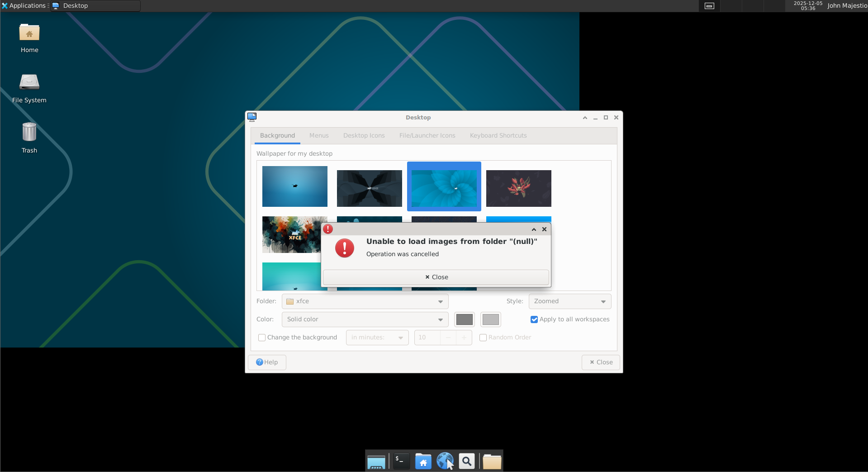Viewport: 868px width, 472px height.
Task: Open the web browser globe icon
Action: pos(445,461)
